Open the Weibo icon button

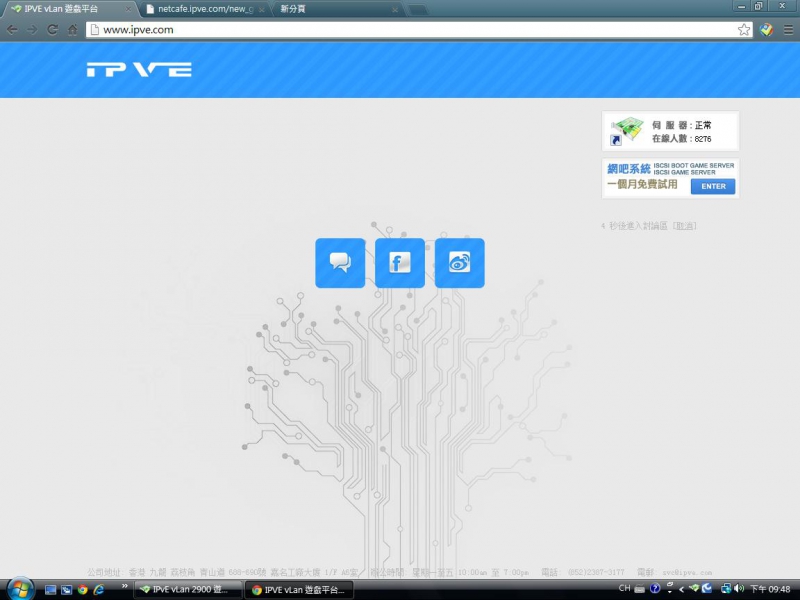460,263
